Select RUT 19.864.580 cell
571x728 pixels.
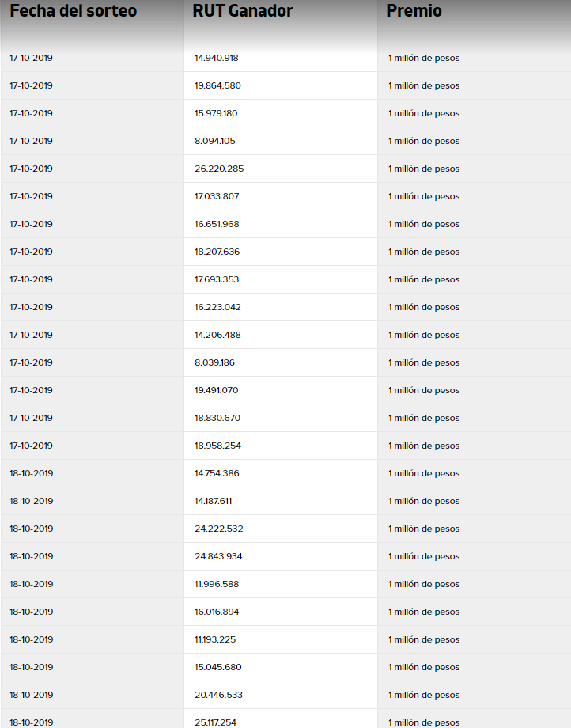pos(217,85)
